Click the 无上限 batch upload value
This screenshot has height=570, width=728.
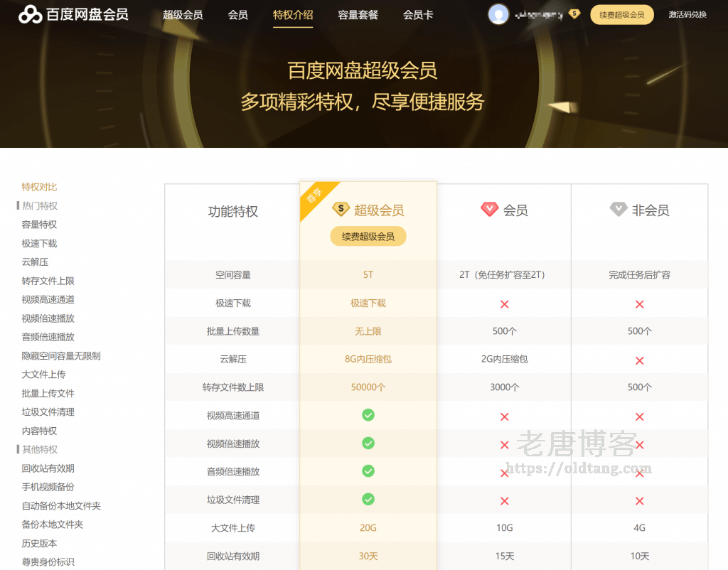coord(368,331)
